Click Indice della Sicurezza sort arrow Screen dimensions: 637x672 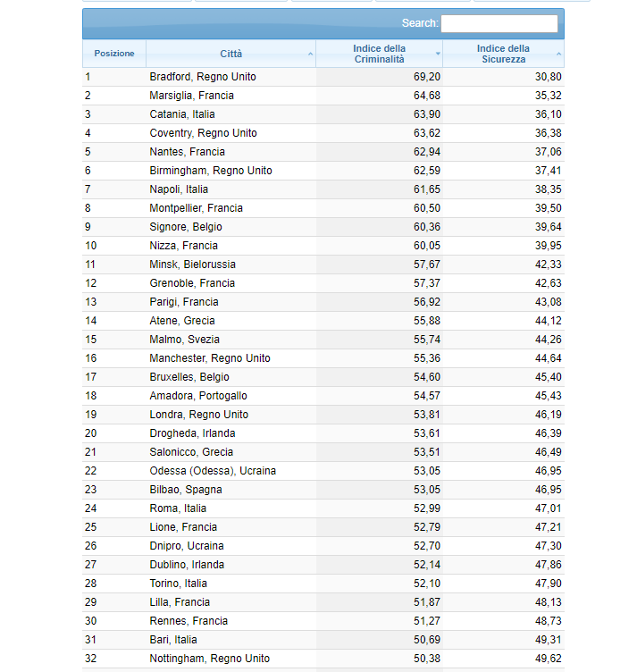coord(558,55)
